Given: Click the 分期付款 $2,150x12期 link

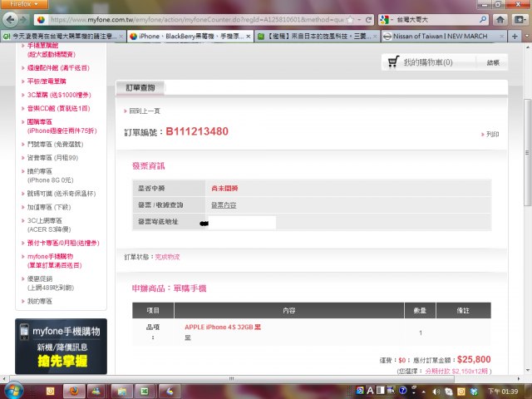Looking at the screenshot, I should (x=456, y=372).
